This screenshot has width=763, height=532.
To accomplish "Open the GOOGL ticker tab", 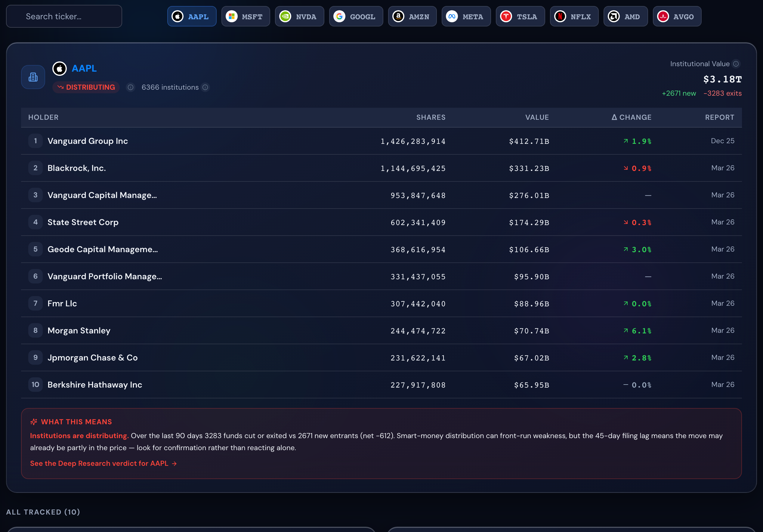I will pyautogui.click(x=356, y=16).
